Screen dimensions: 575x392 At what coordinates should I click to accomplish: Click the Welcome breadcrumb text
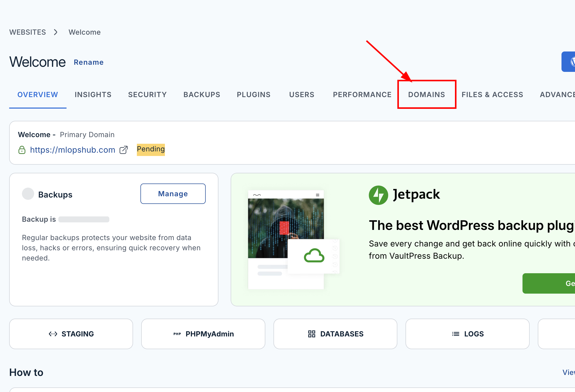[85, 32]
